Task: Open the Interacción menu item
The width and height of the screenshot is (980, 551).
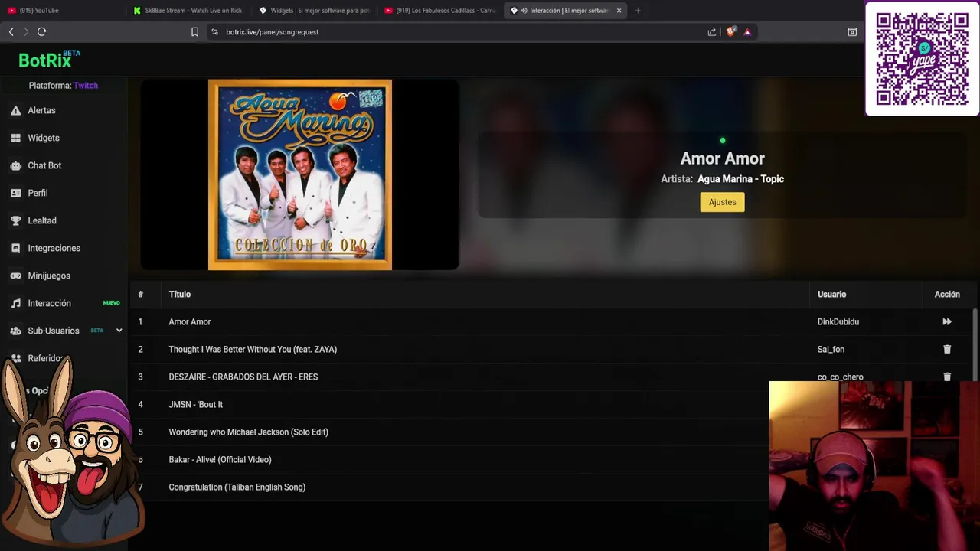Action: pos(49,303)
